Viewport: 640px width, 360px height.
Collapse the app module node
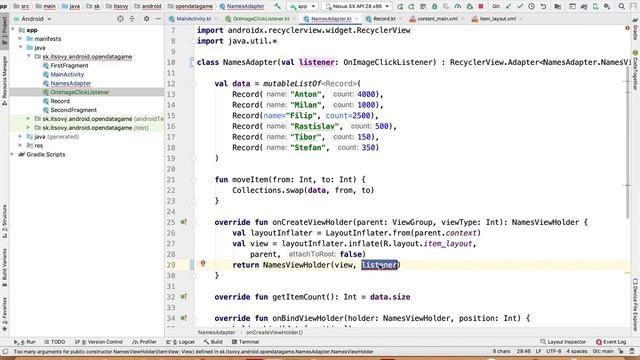pos(13,30)
